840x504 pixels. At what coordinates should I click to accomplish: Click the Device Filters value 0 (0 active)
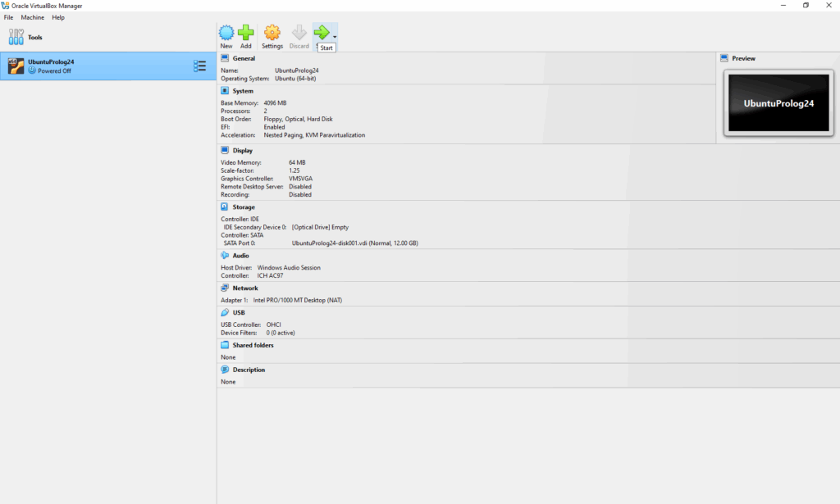(281, 333)
